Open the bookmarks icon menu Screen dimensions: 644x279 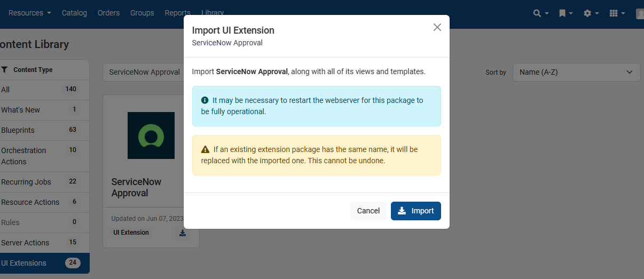pyautogui.click(x=566, y=13)
